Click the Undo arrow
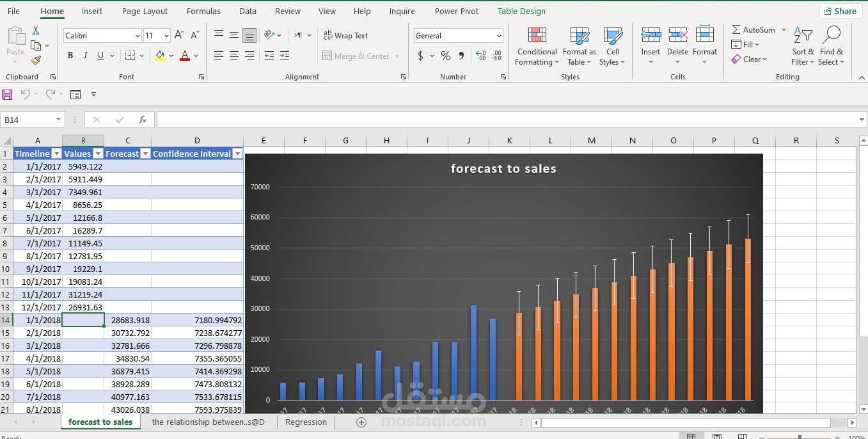Image resolution: width=868 pixels, height=439 pixels. (25, 94)
